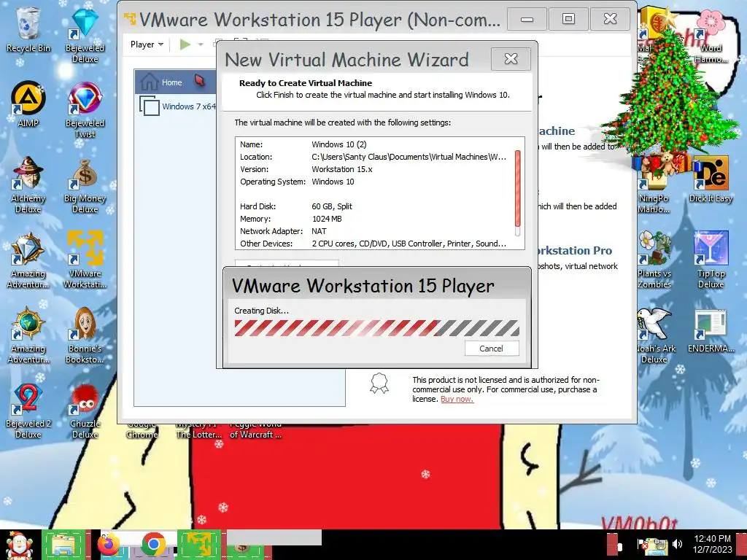This screenshot has height=560, width=747.
Task: Select the VMware Workstation desktop shortcut
Action: (85, 260)
